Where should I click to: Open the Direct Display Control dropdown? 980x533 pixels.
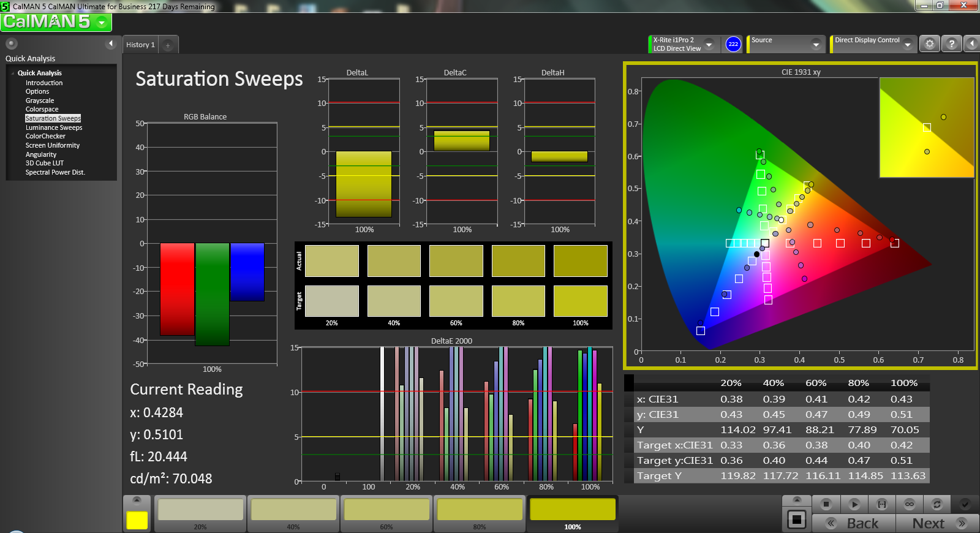908,44
